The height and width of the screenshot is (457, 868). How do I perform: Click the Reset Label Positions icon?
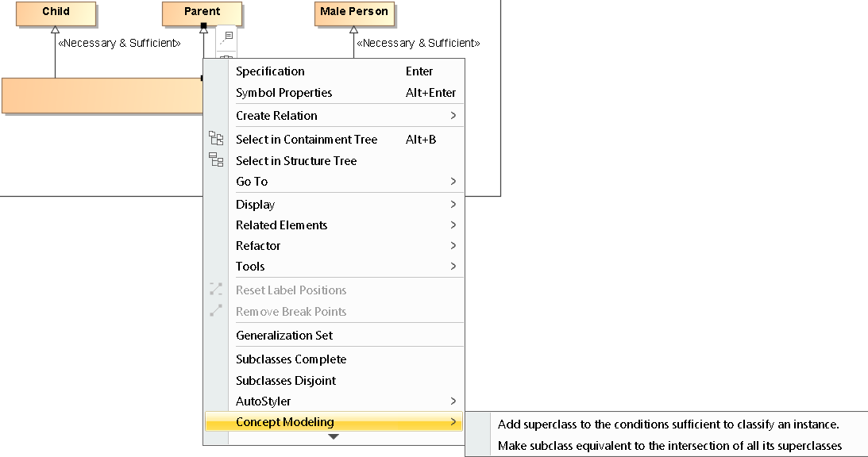tap(216, 290)
